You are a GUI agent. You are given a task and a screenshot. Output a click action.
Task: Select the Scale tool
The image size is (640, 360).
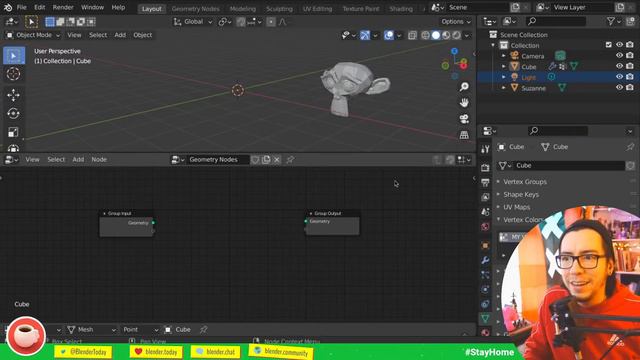click(13, 132)
